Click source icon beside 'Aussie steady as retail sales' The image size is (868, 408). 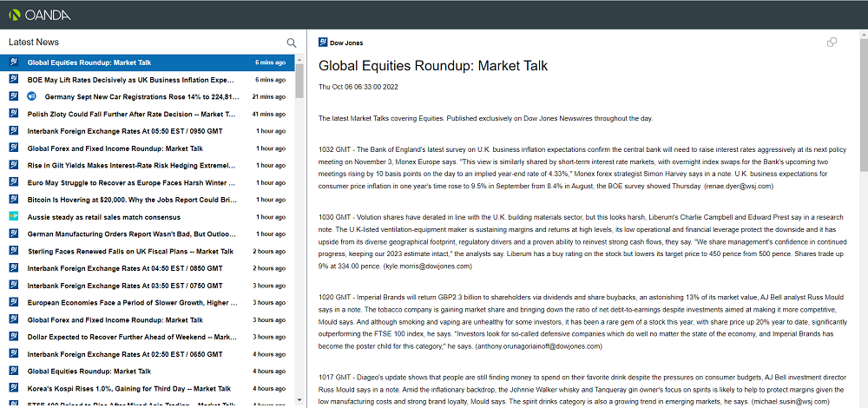tap(14, 216)
